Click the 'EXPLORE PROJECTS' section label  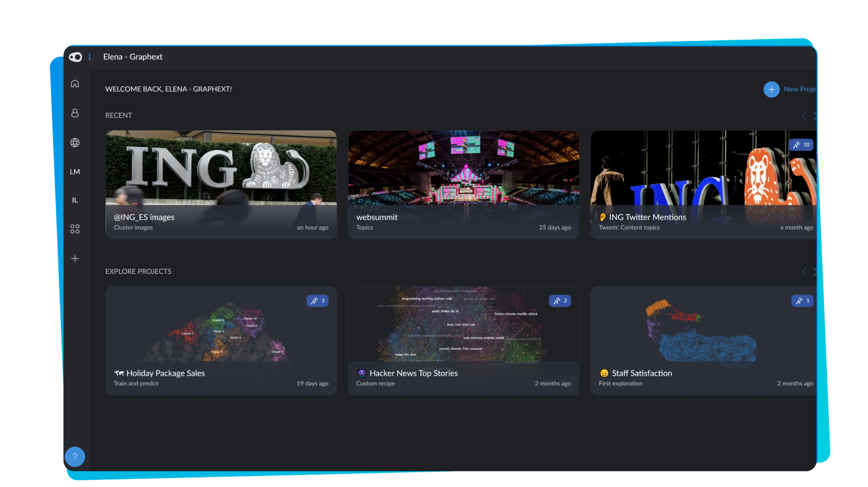pos(138,272)
